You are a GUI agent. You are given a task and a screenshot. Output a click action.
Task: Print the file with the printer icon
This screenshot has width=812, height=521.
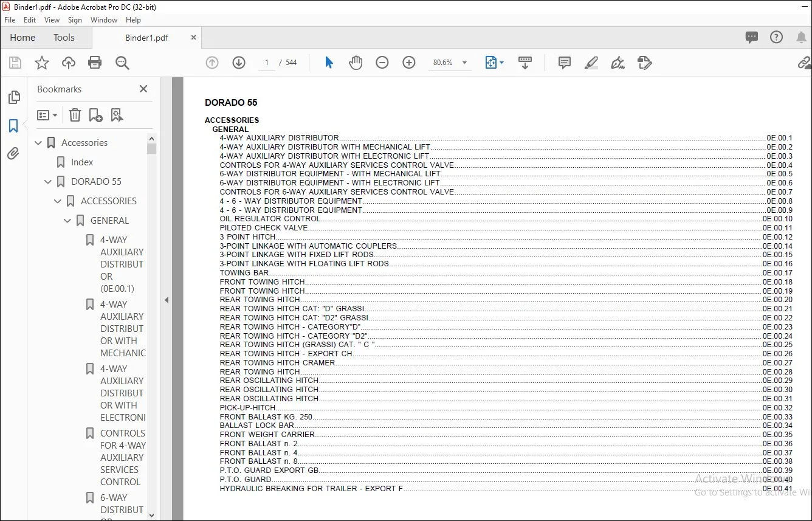coord(95,63)
